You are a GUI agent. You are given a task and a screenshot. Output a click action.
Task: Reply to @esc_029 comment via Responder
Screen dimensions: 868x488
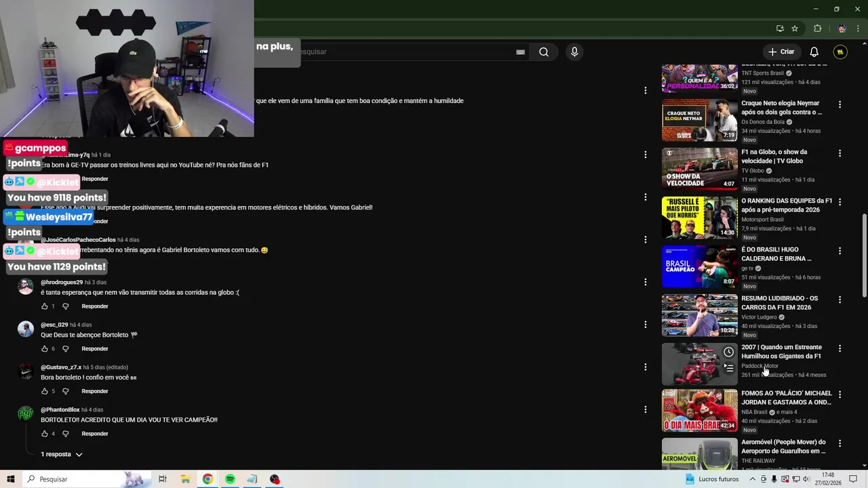coord(95,349)
